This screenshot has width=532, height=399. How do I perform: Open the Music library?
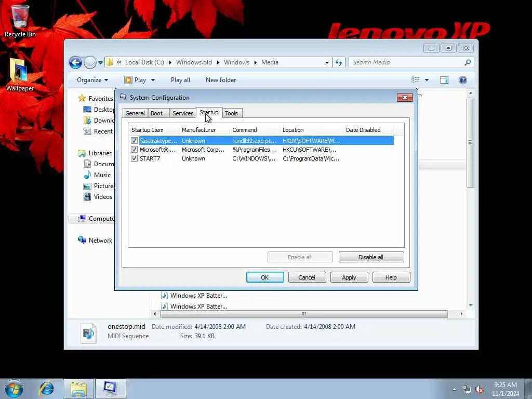pos(102,175)
